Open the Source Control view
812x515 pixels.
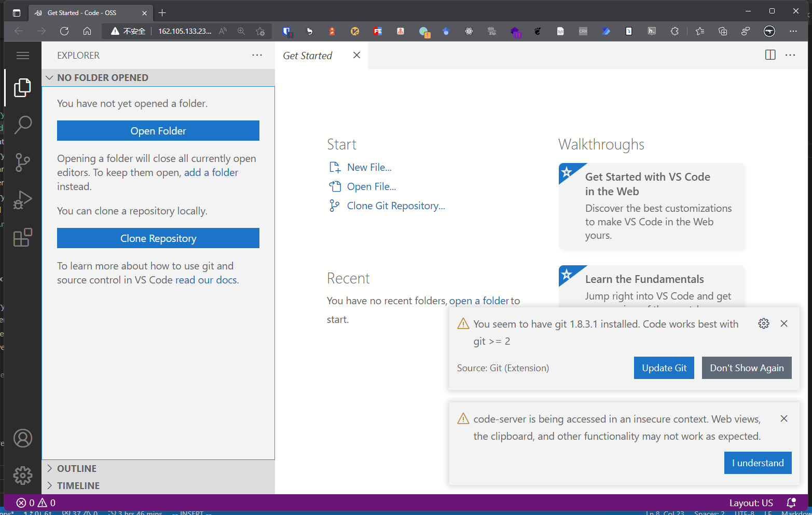(x=23, y=162)
